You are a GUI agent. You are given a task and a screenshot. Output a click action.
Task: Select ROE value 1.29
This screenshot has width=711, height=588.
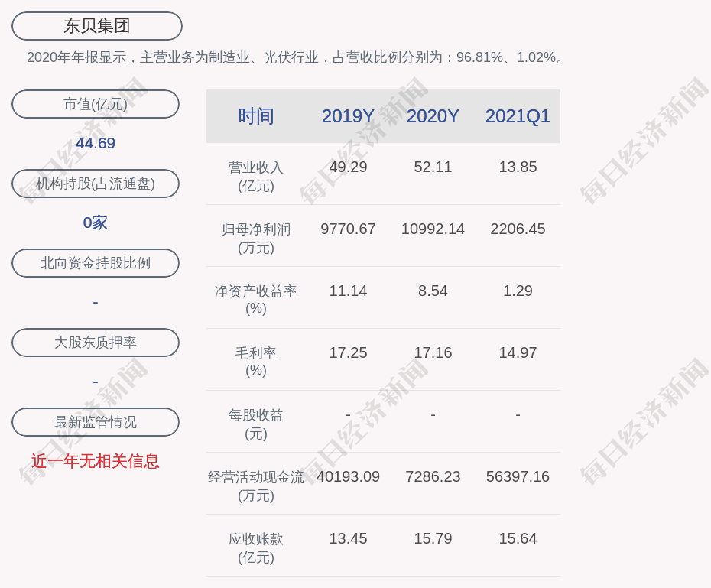pos(518,291)
